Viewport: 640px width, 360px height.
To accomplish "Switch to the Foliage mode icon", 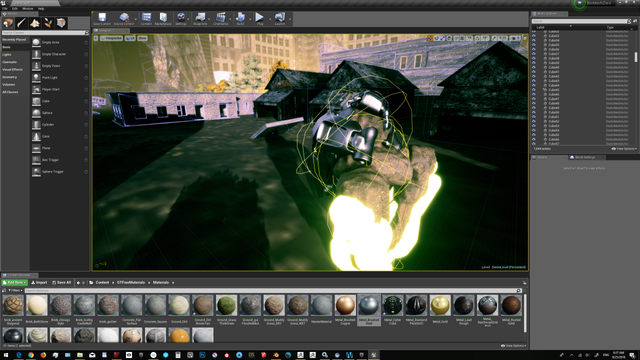I will pos(48,23).
